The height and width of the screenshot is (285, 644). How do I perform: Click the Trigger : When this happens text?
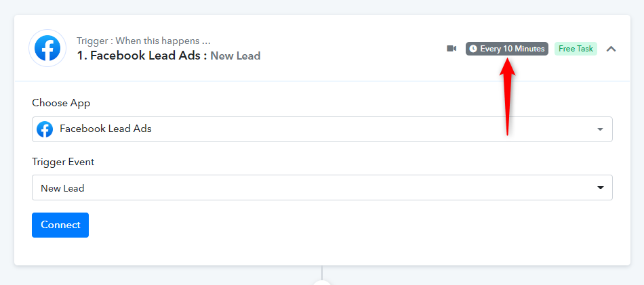pos(144,41)
